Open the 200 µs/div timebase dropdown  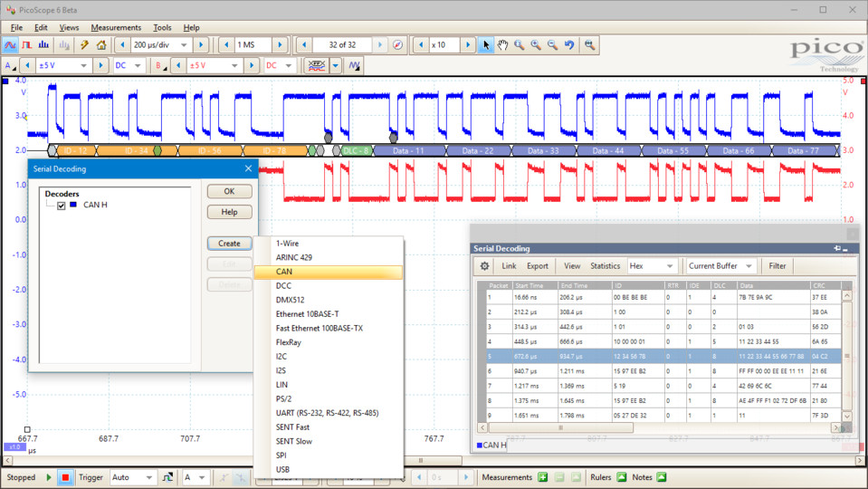click(184, 44)
